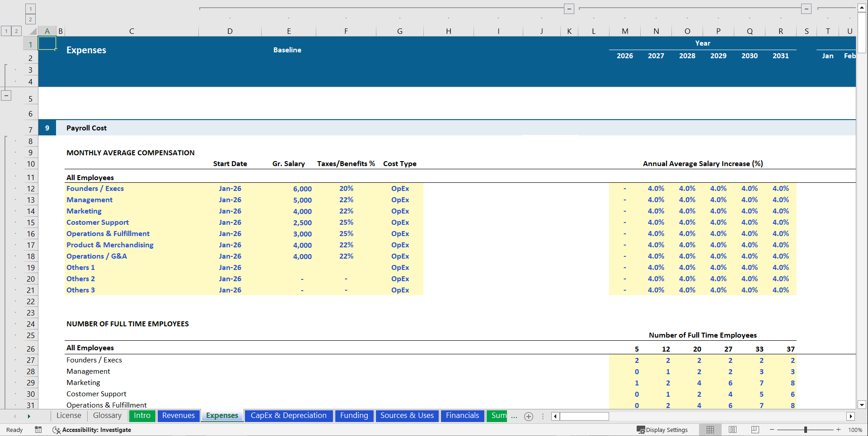The height and width of the screenshot is (436, 868).
Task: Select the Page Layout view icon
Action: (732, 430)
